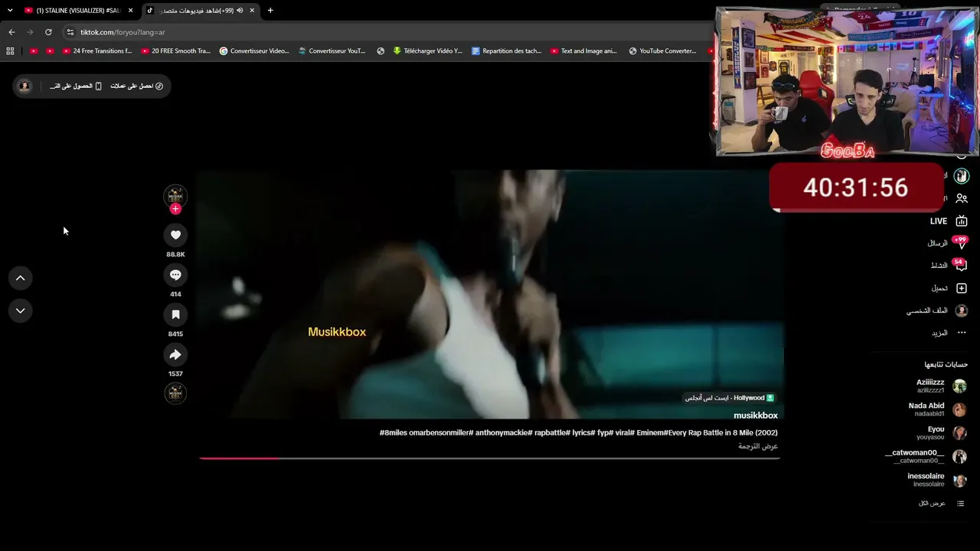This screenshot has width=980, height=551.
Task: Click the #fyp hashtag
Action: 604,433
